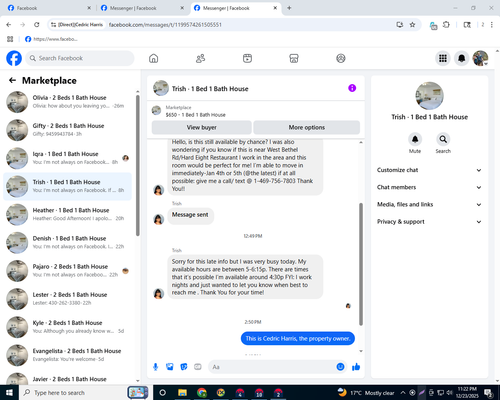Viewport: 500px width, 400px height.
Task: Mute the Trish conversation
Action: 415,139
